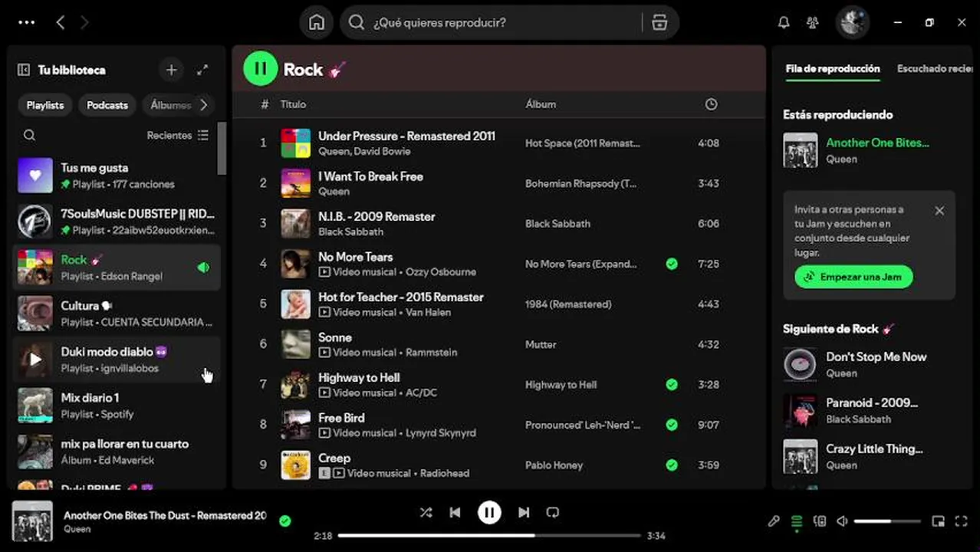Toggle saved checkmark on No More Tears
Image resolution: width=980 pixels, height=552 pixels.
coord(672,264)
